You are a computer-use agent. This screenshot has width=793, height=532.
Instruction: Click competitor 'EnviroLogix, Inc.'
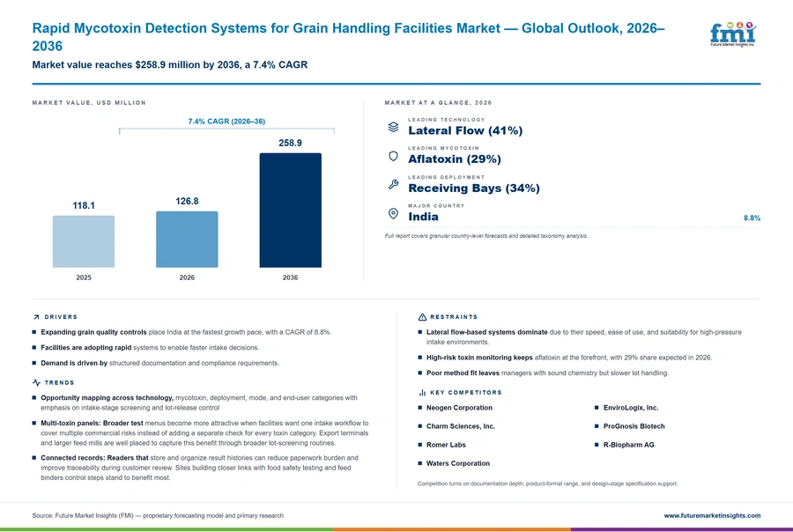pyautogui.click(x=631, y=408)
